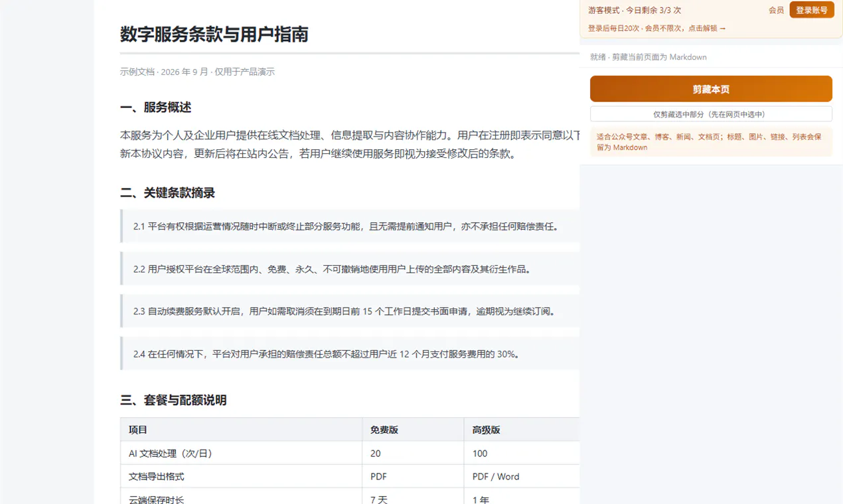
Task: Click the title 数字服务条款与用户指南
Action: pos(214,34)
